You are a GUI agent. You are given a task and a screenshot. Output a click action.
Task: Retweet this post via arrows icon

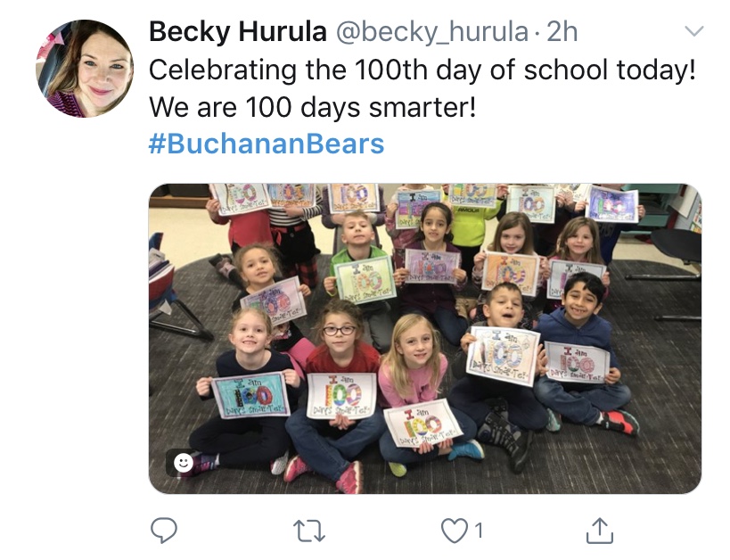pyautogui.click(x=309, y=531)
